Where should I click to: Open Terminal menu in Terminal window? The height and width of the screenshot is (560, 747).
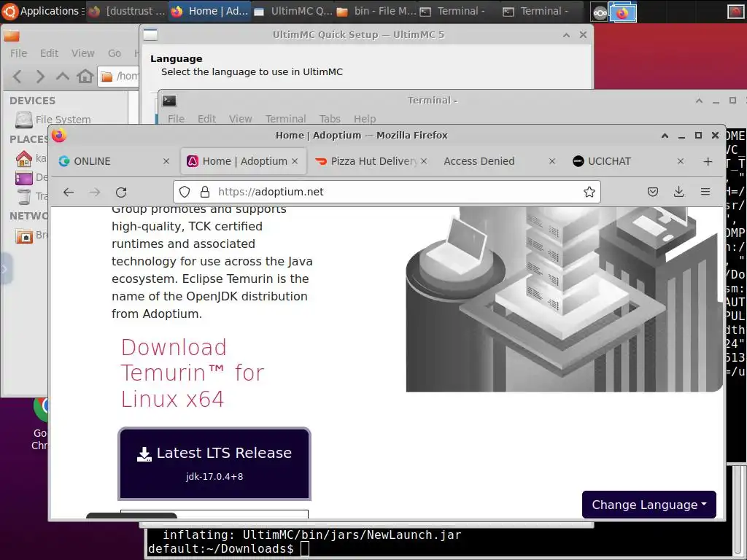(x=285, y=119)
